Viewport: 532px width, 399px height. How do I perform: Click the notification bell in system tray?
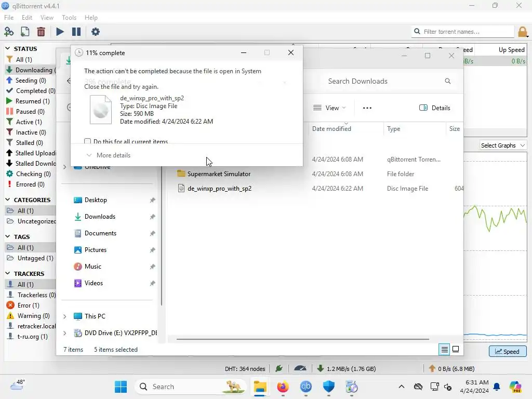click(x=497, y=387)
